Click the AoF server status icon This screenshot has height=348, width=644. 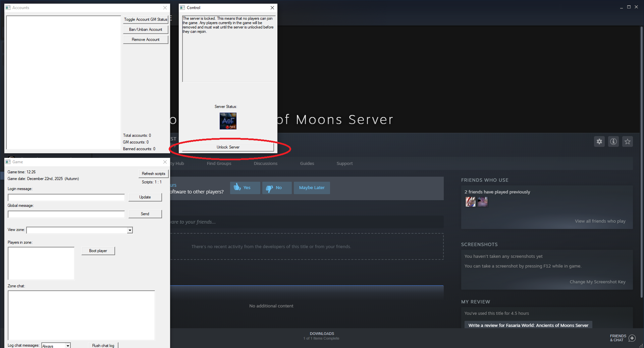(228, 121)
